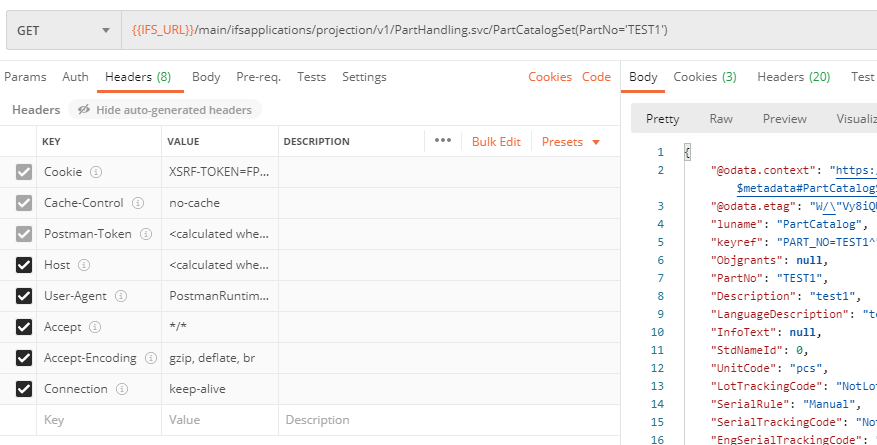Screen dimensions: 877x445
Task: Click the info icon beside Accept-Encoding
Action: click(151, 358)
